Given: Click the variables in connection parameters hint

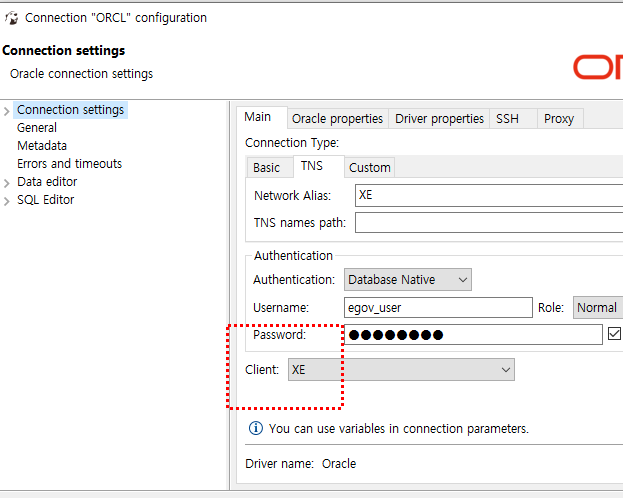Looking at the screenshot, I should (399, 428).
